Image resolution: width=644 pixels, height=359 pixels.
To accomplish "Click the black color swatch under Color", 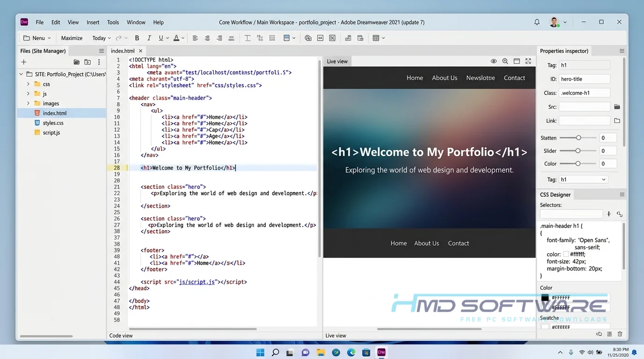I will 545,297.
